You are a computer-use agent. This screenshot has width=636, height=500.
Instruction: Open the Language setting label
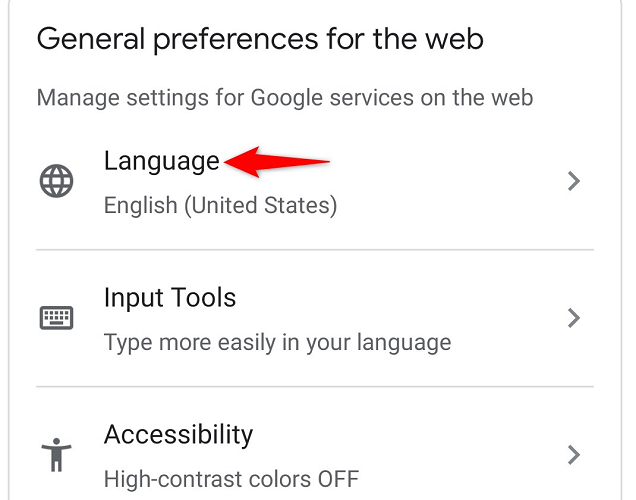pyautogui.click(x=161, y=161)
